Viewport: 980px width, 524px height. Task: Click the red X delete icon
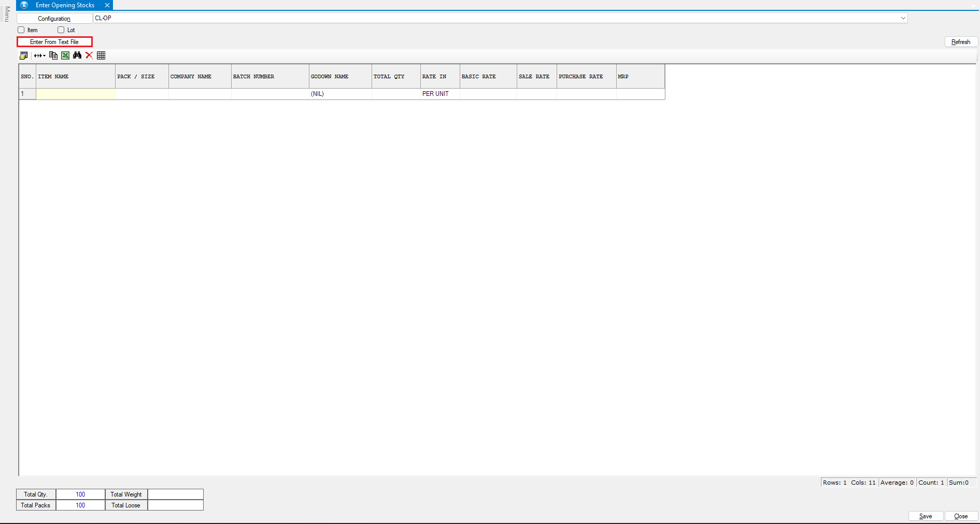pos(89,55)
